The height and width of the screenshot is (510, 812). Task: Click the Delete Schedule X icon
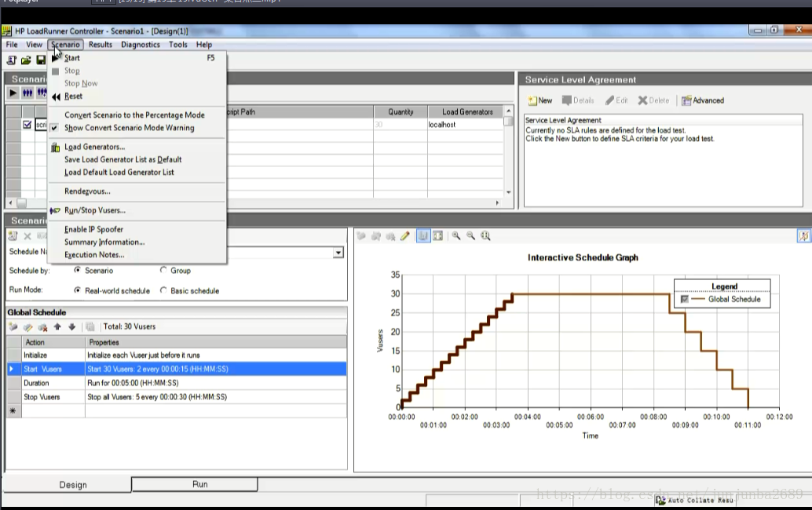tap(27, 236)
